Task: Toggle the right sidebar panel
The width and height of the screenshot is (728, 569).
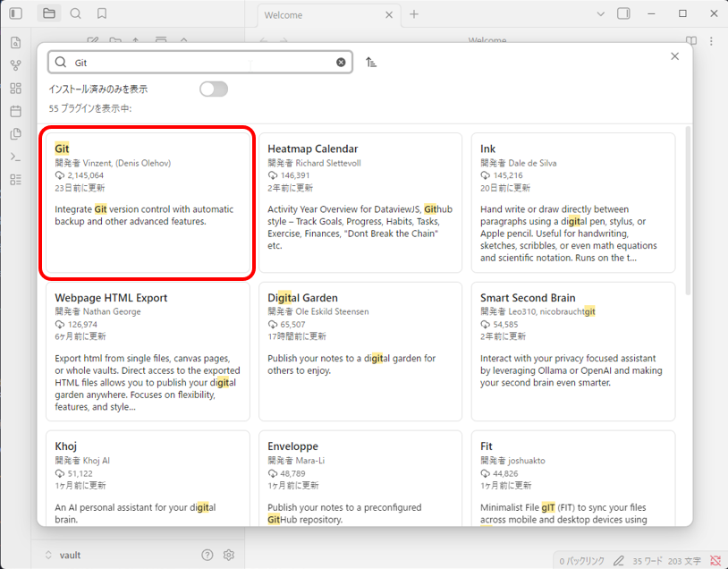Action: 623,13
